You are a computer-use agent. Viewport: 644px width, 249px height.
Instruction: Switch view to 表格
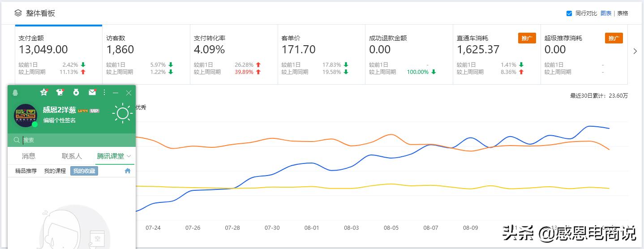point(623,13)
